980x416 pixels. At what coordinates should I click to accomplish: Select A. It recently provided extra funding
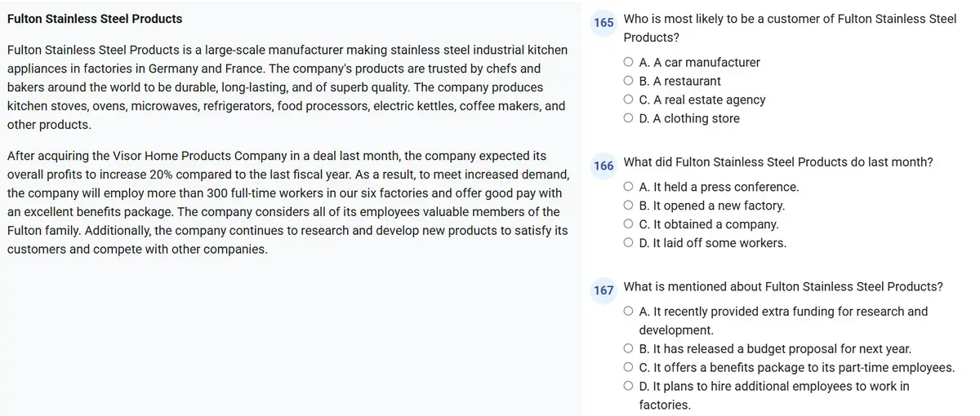coord(628,312)
